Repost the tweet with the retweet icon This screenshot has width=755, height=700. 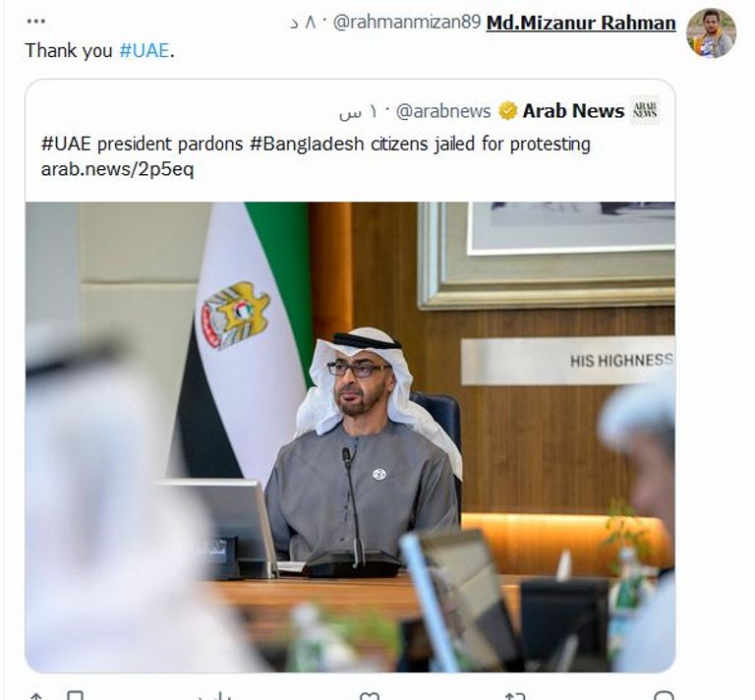click(x=514, y=696)
